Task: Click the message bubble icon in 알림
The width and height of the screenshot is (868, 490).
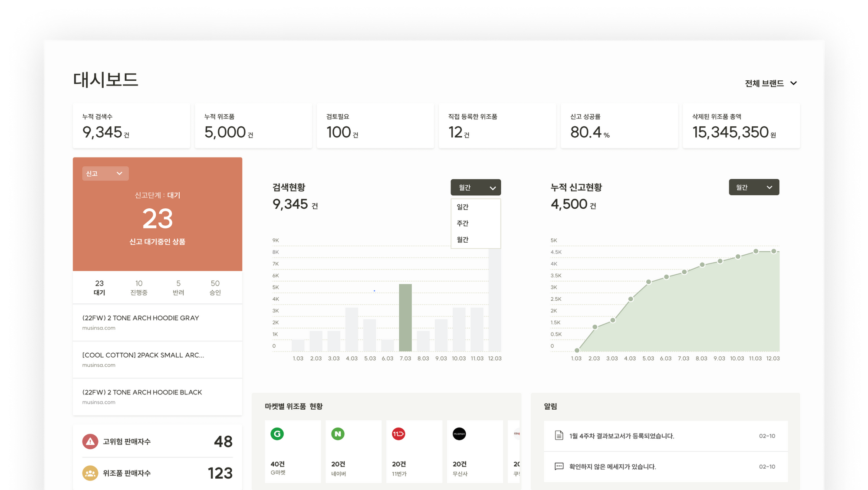Action: [559, 467]
